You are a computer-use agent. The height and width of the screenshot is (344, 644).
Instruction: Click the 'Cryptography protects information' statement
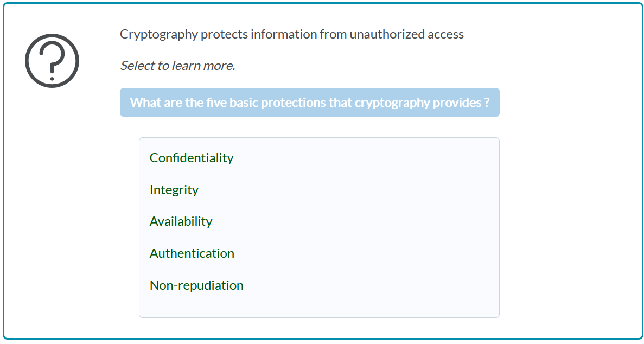[291, 34]
